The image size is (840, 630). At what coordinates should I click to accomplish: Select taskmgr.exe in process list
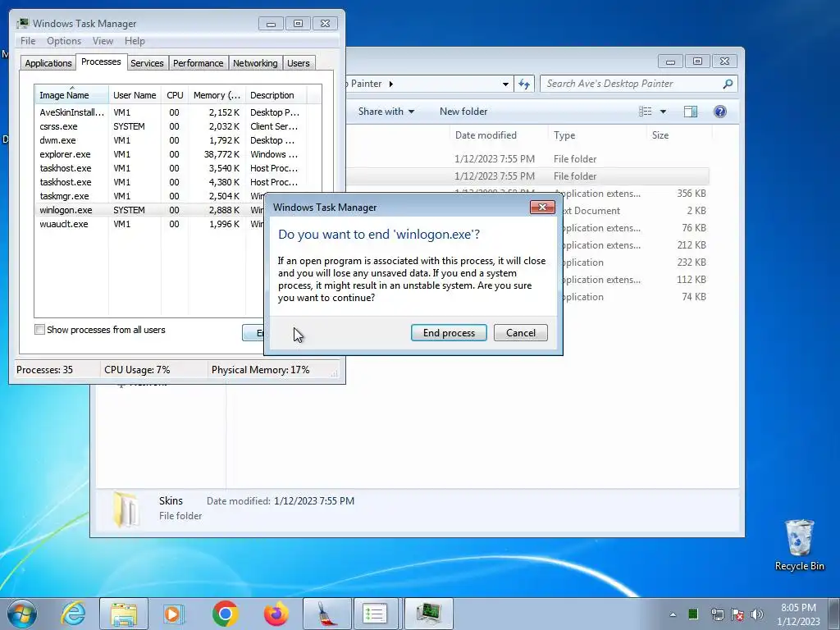pyautogui.click(x=149, y=196)
